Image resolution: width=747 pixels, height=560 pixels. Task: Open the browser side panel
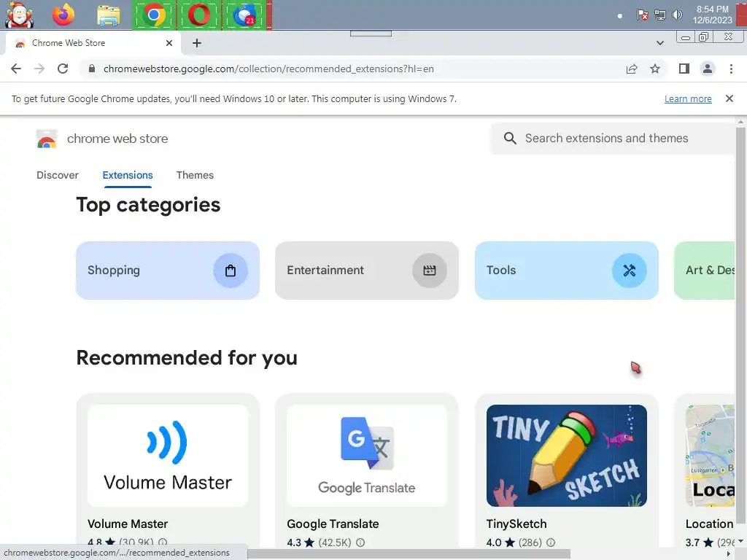[x=684, y=69]
